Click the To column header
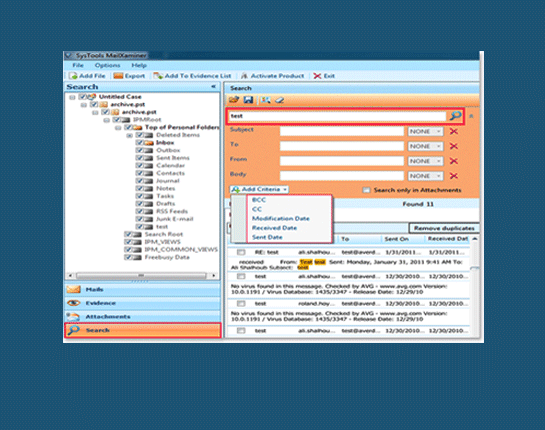The width and height of the screenshot is (545, 430). (x=345, y=239)
